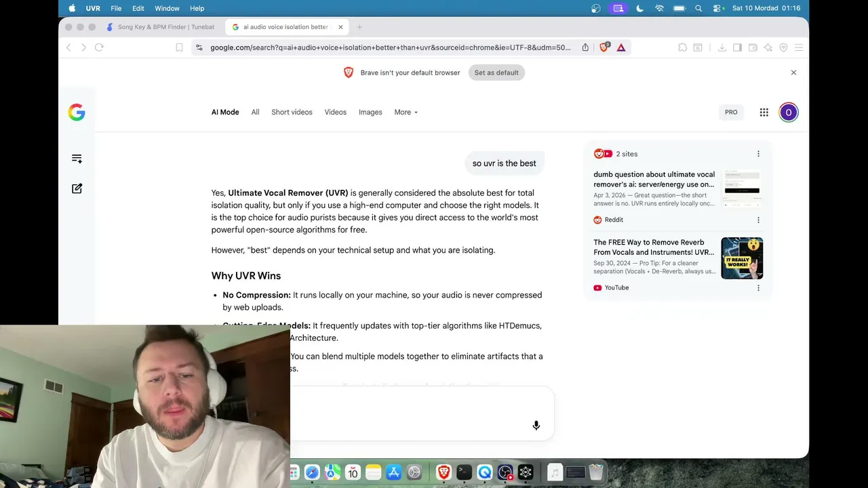
Task: Click the address bar URL field
Action: pos(390,47)
